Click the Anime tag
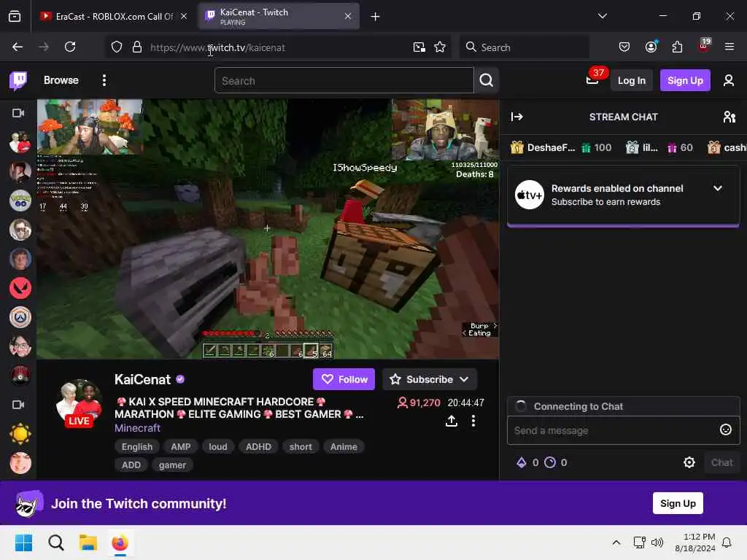747x560 pixels. [x=344, y=447]
